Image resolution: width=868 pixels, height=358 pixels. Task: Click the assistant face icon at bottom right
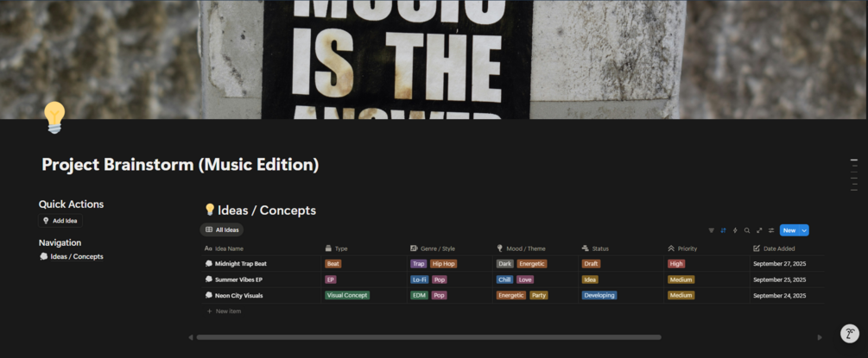(850, 334)
